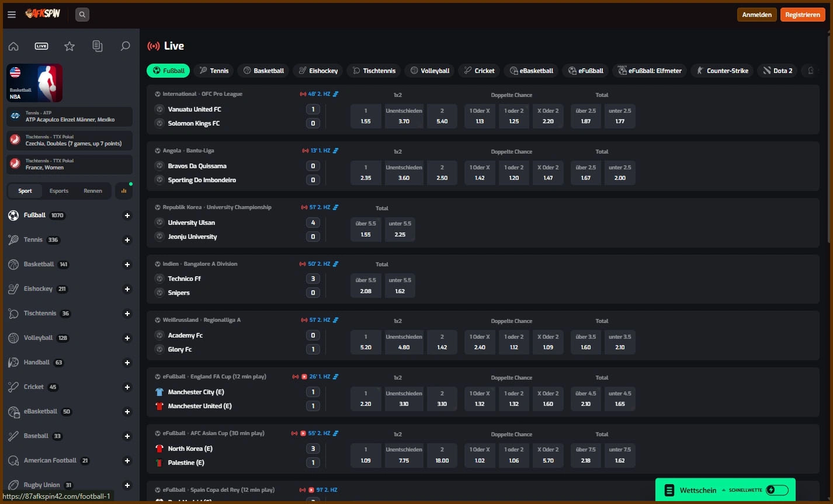Expand Cricket category with plus button
833x504 pixels.
click(127, 387)
